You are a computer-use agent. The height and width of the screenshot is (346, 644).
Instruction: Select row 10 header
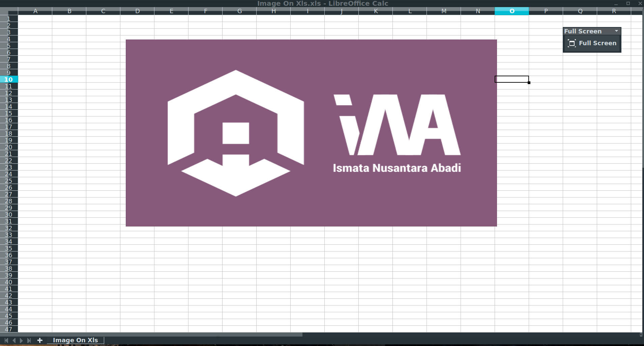[x=9, y=79]
